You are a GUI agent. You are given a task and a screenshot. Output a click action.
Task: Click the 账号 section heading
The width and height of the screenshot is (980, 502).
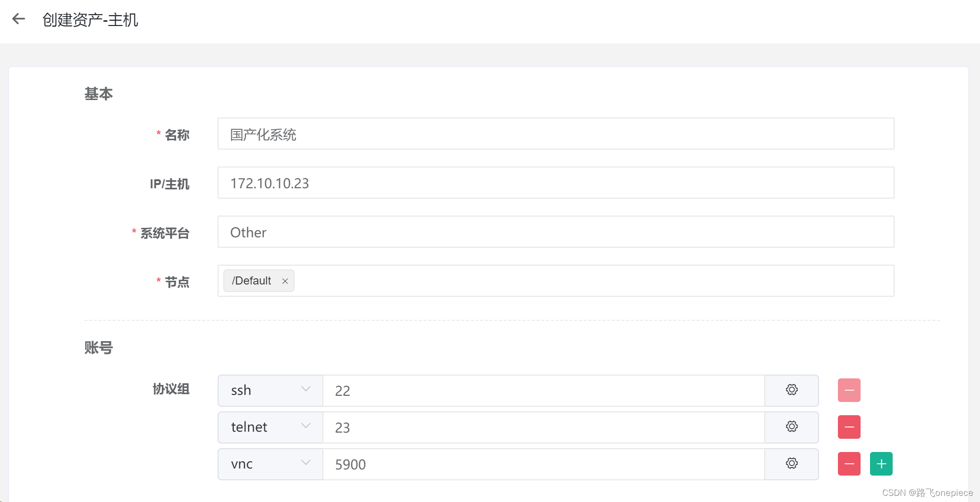99,347
